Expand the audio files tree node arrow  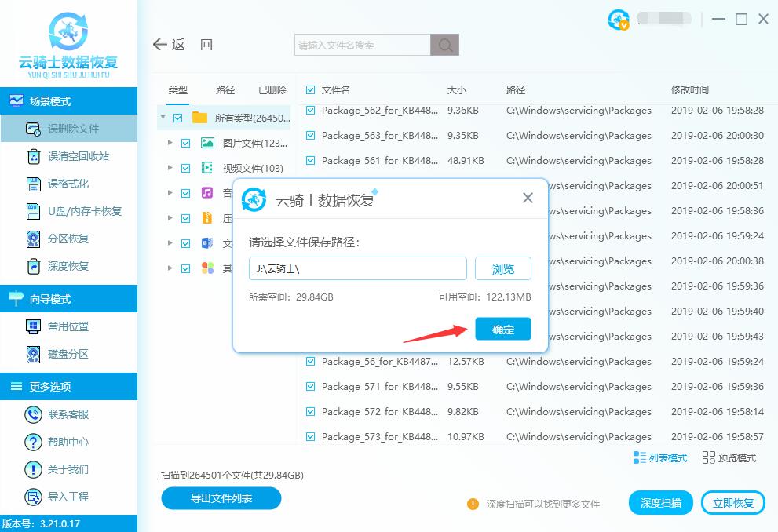point(170,192)
